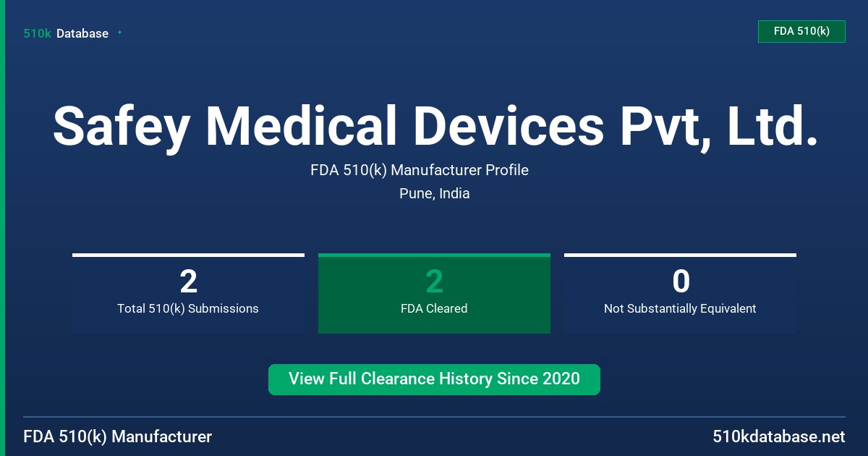Click the FDA 510(k) Manufacturer Profile subtitle
The width and height of the screenshot is (868, 456).
tap(420, 170)
